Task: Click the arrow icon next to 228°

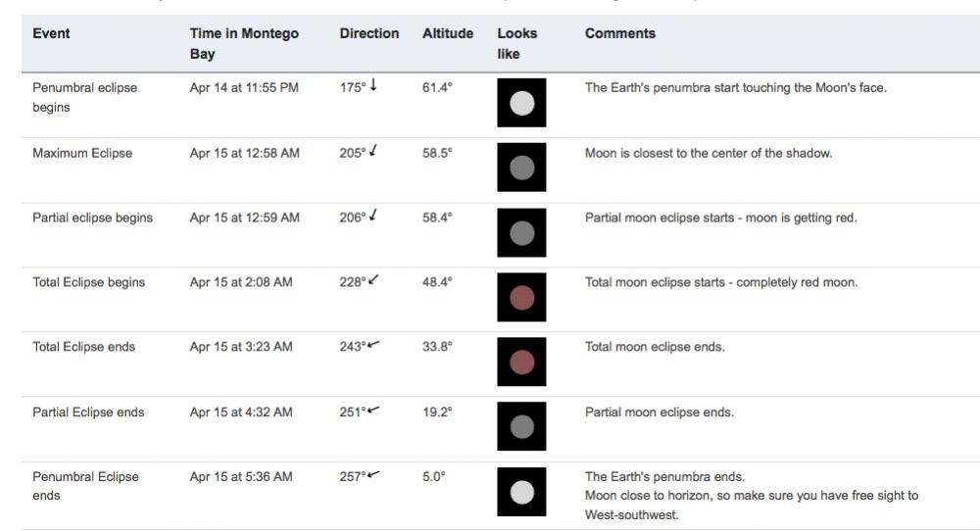Action: (x=373, y=281)
